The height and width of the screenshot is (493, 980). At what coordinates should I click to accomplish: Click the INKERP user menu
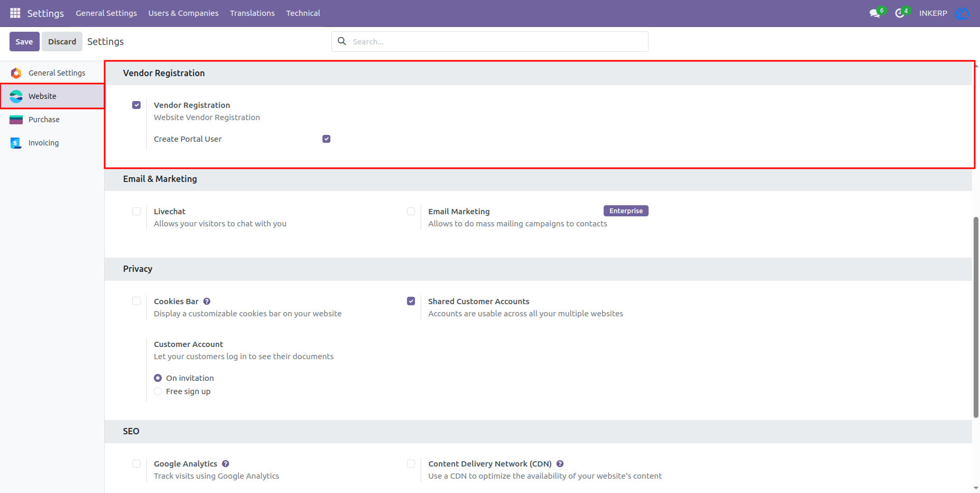[933, 13]
